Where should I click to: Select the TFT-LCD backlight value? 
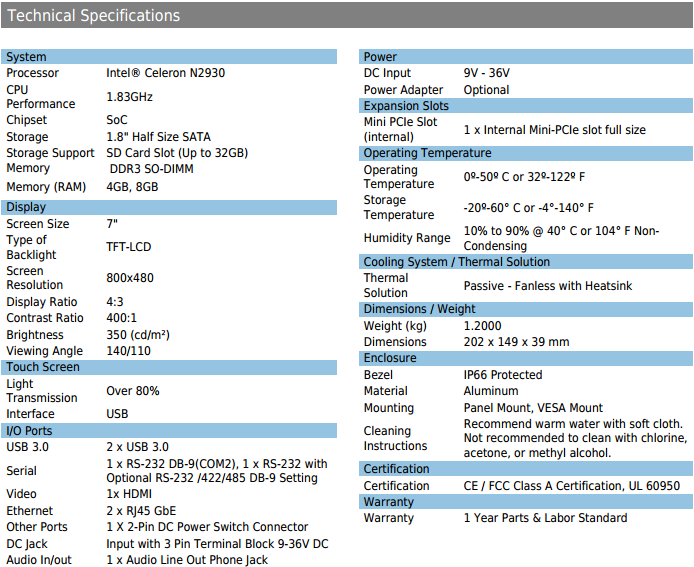[128, 247]
